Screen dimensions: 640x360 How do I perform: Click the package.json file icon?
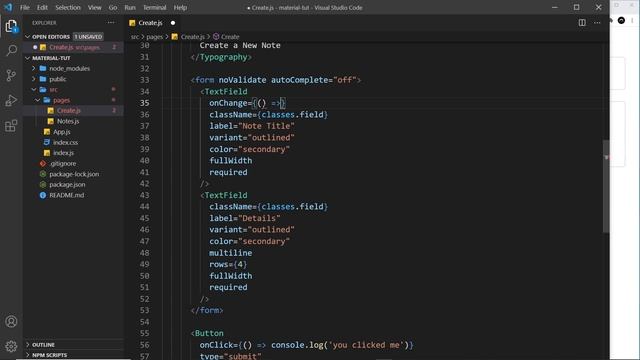coord(43,184)
